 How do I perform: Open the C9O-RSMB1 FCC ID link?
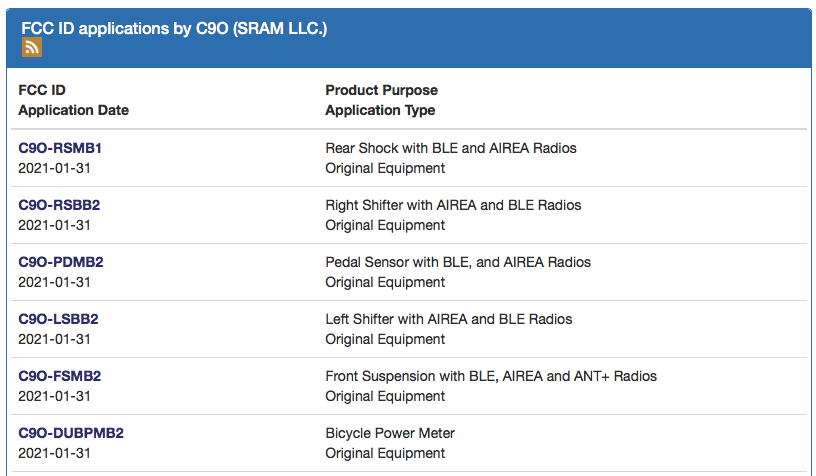60,148
